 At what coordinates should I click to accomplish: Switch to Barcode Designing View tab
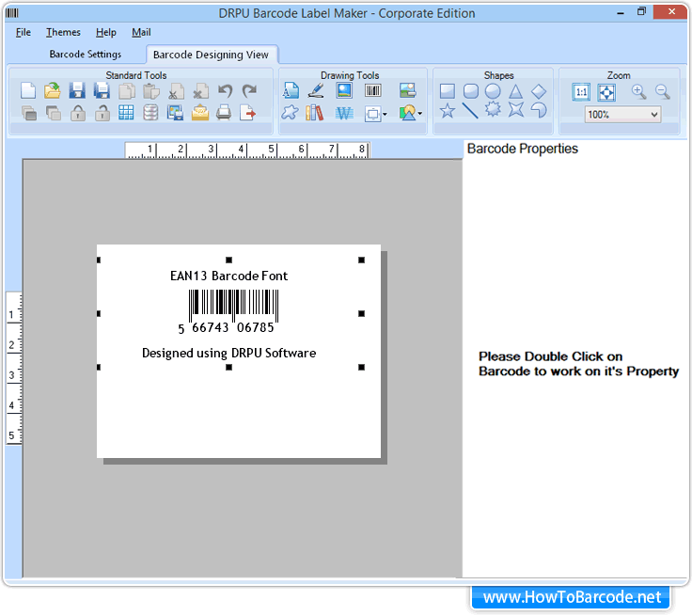(x=211, y=55)
